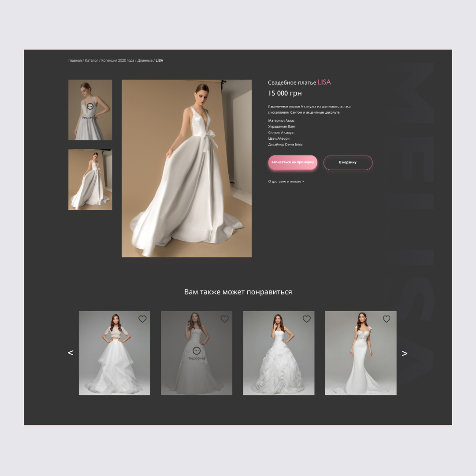Add the dress with В корзину button
This screenshot has width=476, height=476.
(348, 162)
